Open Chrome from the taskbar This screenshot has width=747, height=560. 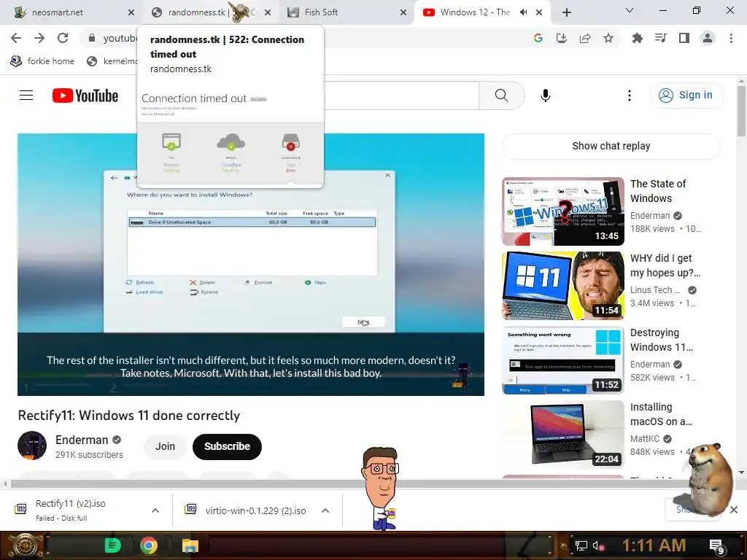click(149, 545)
